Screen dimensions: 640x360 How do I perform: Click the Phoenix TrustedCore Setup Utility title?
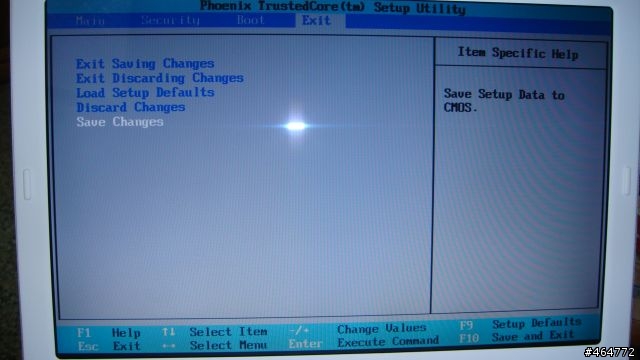(x=333, y=7)
